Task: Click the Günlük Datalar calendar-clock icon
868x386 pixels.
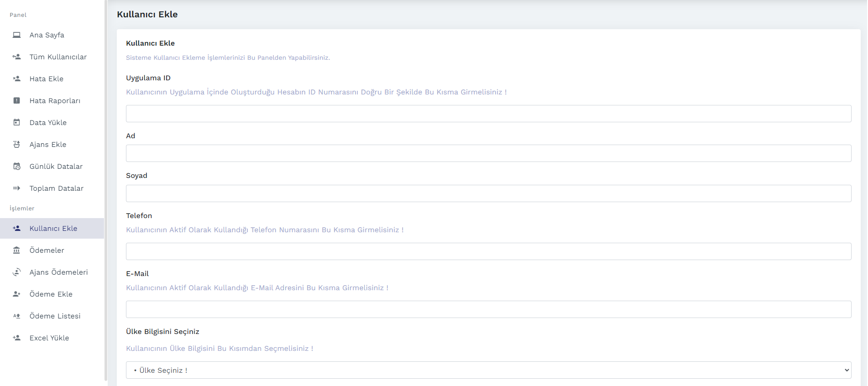Action: pyautogui.click(x=17, y=167)
